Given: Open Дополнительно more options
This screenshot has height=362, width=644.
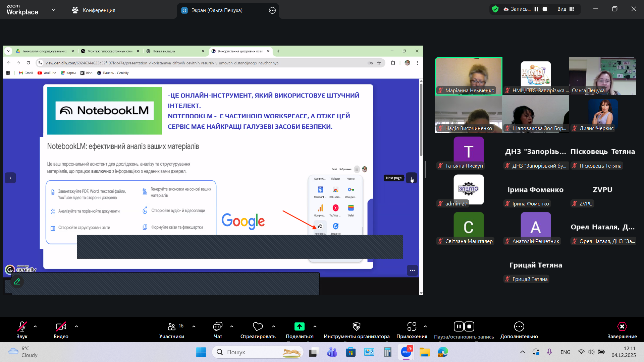Looking at the screenshot, I should (519, 330).
